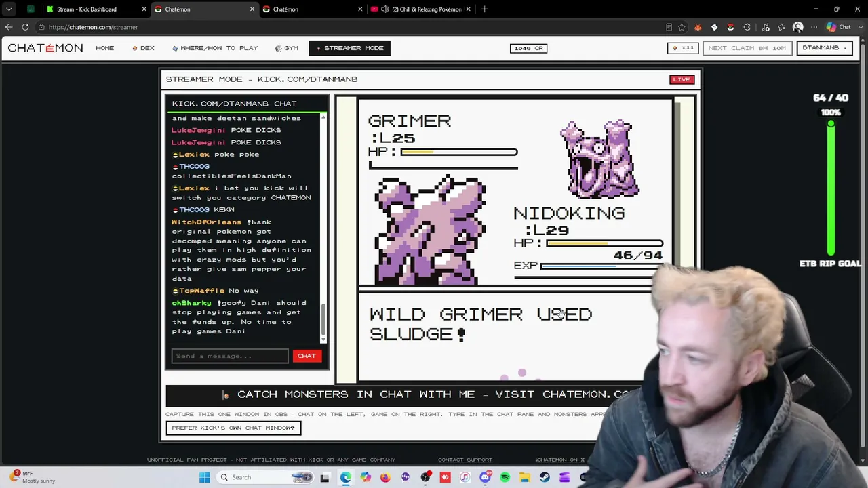Switch to the second Chatémon tab
This screenshot has height=488, width=868.
coord(313,9)
